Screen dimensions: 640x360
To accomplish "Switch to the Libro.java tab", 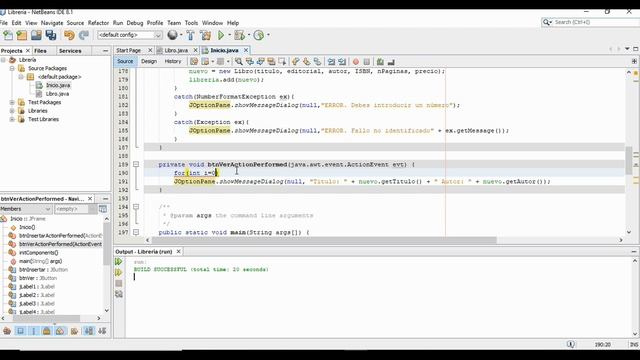I will click(x=176, y=50).
